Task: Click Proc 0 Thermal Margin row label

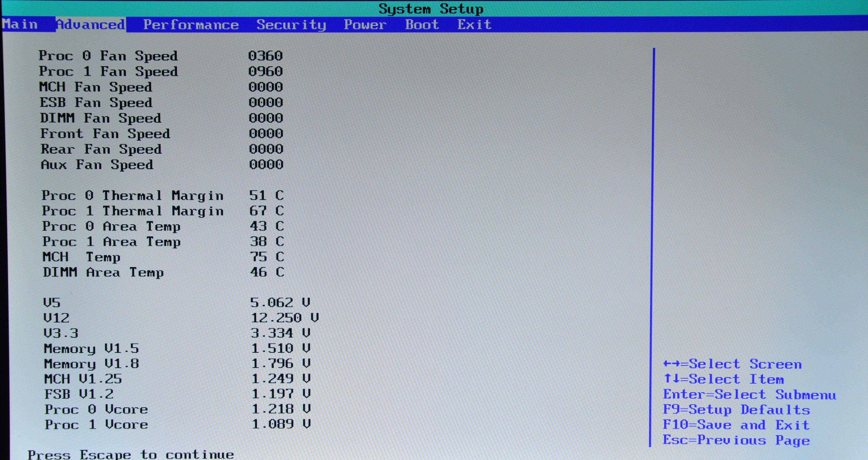Action: tap(132, 195)
